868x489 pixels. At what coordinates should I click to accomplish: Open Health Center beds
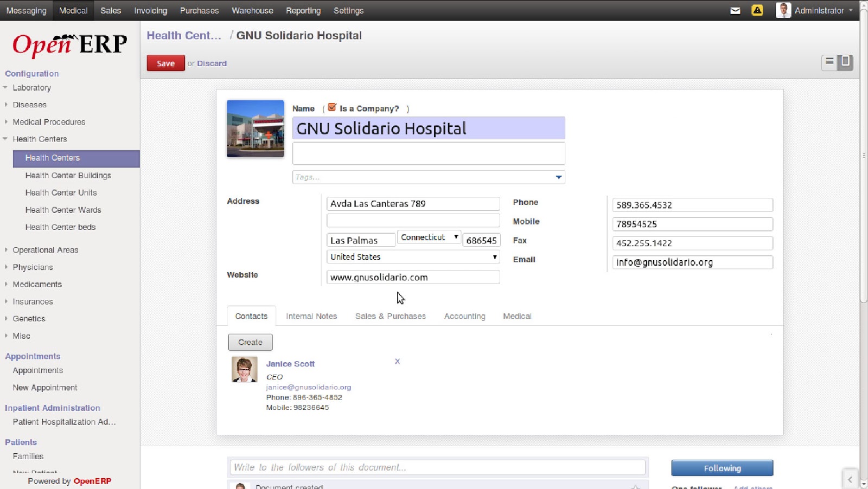[x=60, y=227]
